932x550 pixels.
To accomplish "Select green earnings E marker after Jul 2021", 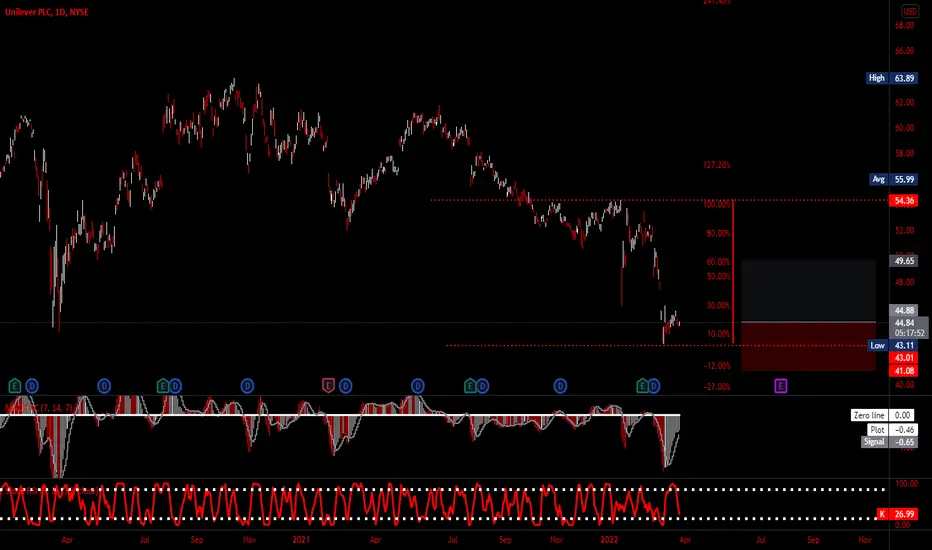I will click(470, 386).
